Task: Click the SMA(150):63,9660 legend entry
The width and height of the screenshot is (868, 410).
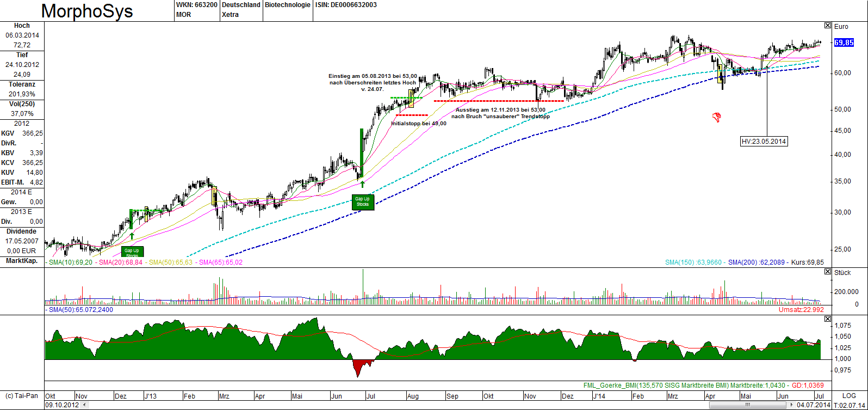Action: pos(693,262)
